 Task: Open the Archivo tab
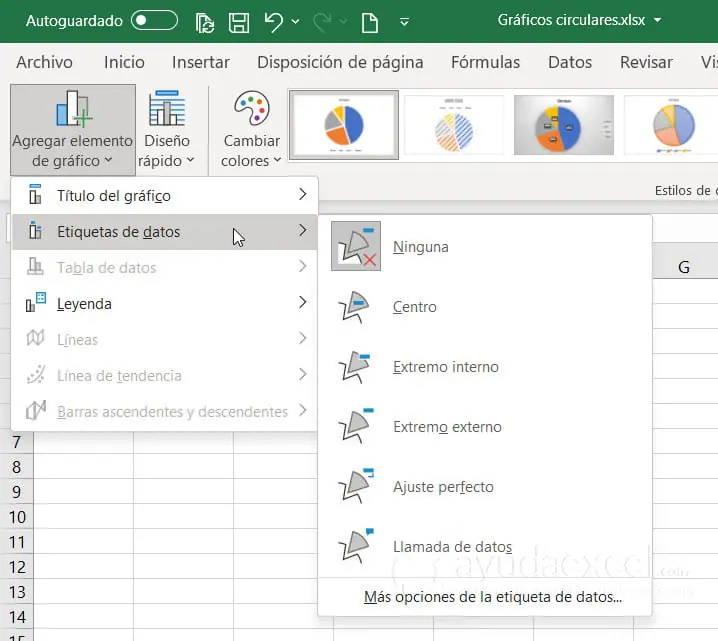(x=44, y=62)
